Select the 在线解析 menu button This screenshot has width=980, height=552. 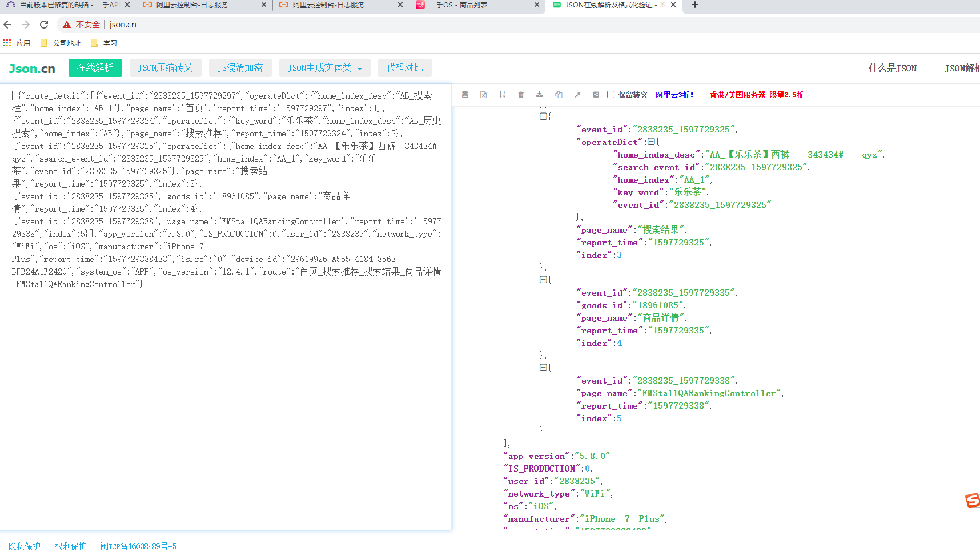pos(95,68)
